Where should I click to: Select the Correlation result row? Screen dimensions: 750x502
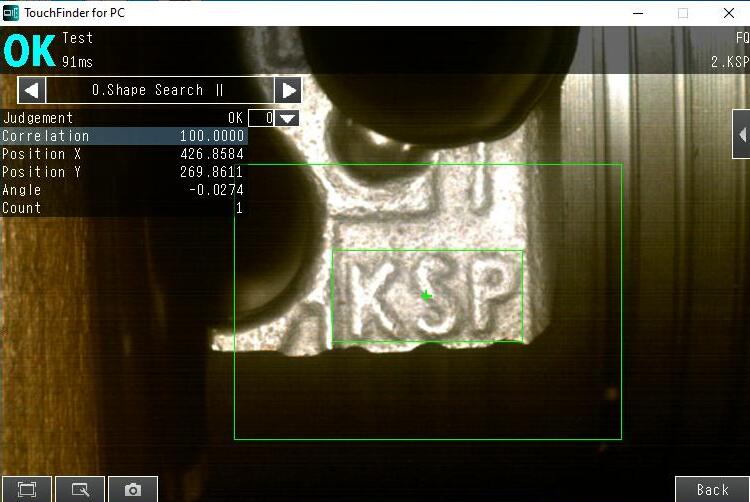point(122,136)
